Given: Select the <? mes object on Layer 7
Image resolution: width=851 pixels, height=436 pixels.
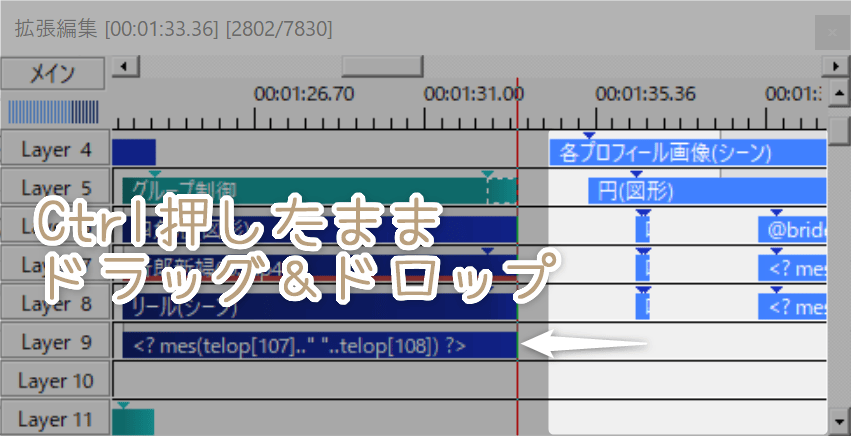Looking at the screenshot, I should click(x=792, y=269).
